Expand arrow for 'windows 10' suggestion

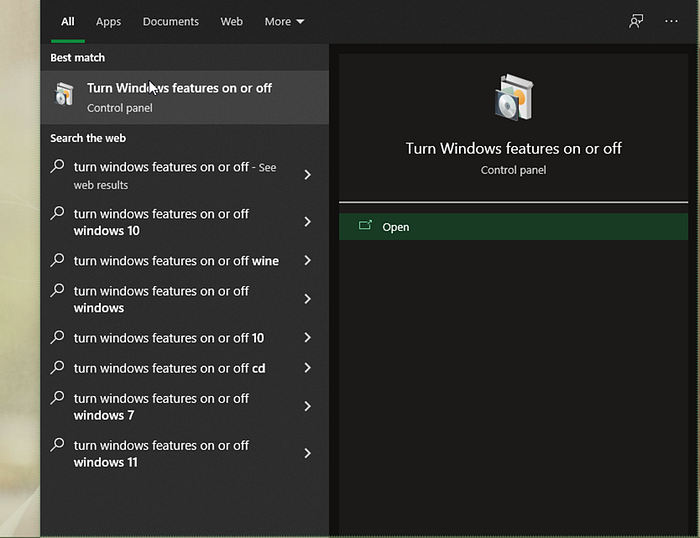point(308,221)
